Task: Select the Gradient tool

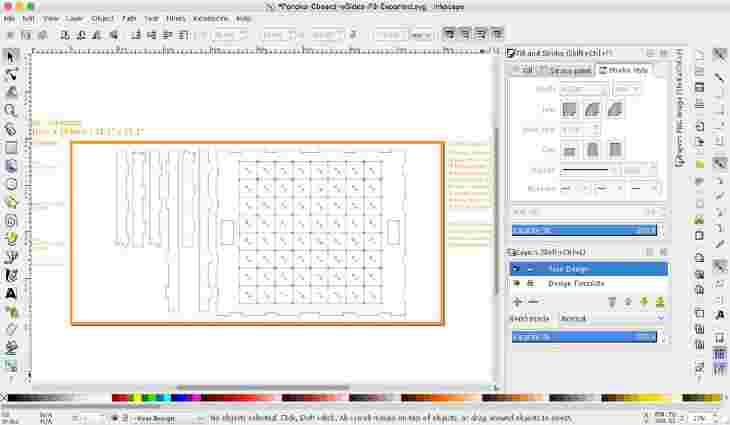Action: coord(11,366)
